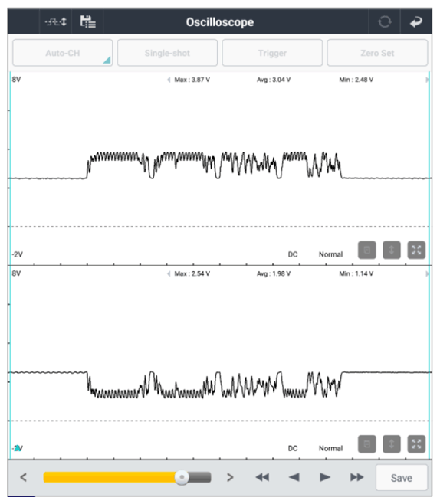Click the Zero Set button
The image size is (440, 504).
click(x=377, y=53)
